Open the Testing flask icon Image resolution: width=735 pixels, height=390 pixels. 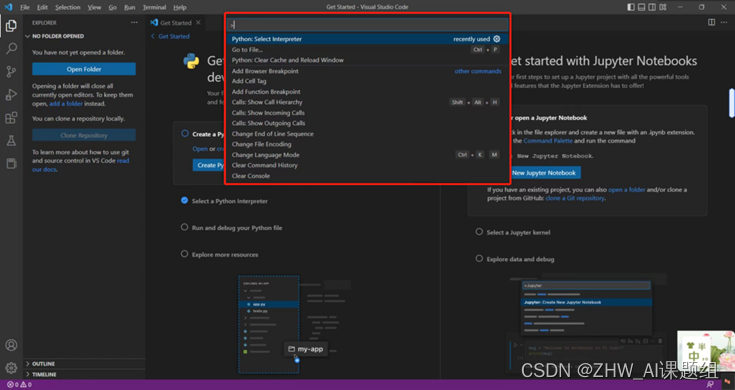click(11, 140)
